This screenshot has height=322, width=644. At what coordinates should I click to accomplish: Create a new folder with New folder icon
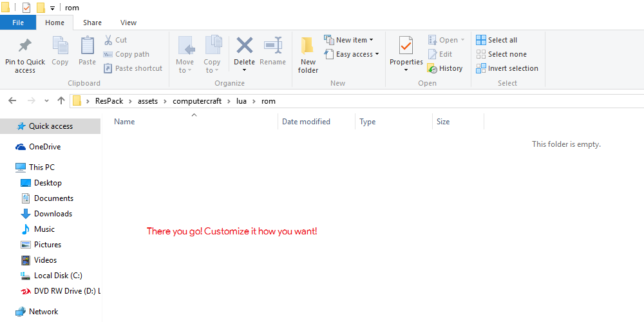(308, 46)
